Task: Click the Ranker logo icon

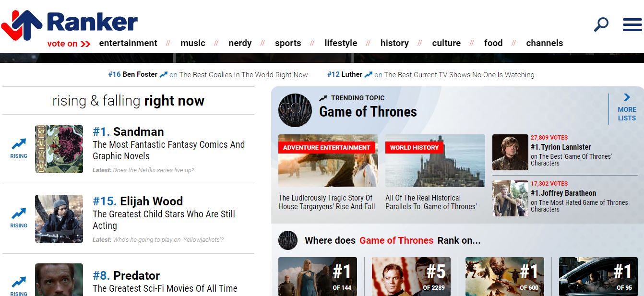Action: pos(22,25)
